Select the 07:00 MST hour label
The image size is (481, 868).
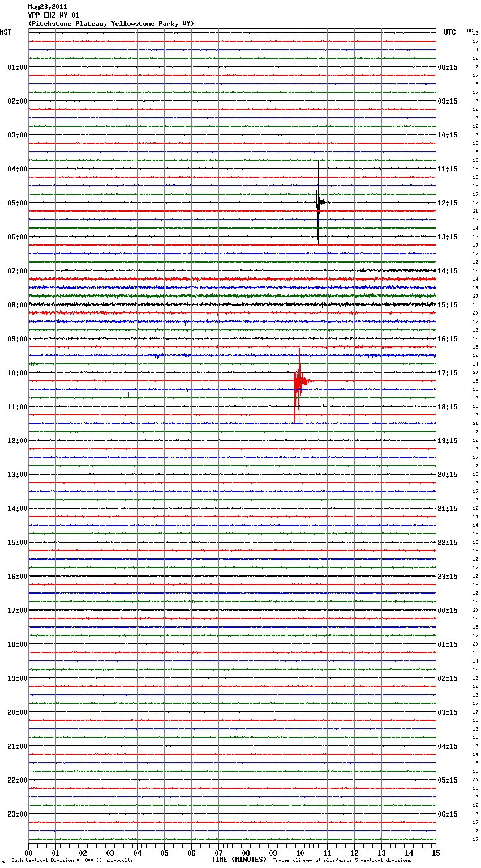click(17, 271)
